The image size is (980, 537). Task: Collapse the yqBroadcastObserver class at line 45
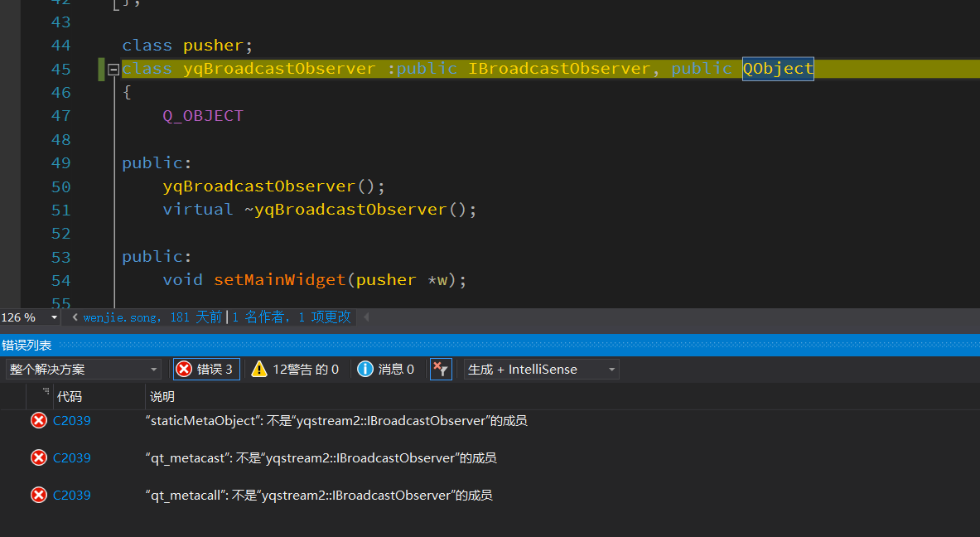tap(113, 69)
